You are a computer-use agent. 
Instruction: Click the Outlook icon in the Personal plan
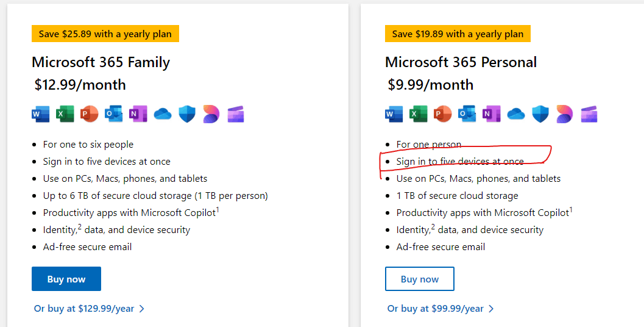467,114
